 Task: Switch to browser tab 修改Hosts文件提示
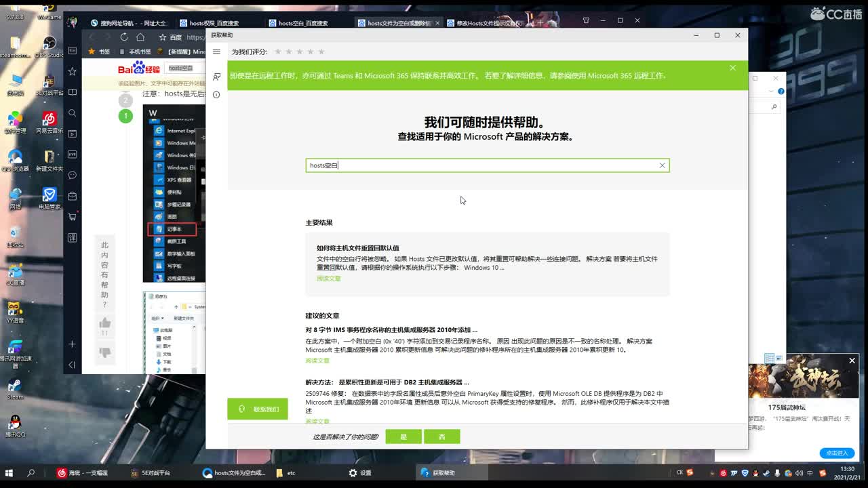tap(484, 23)
